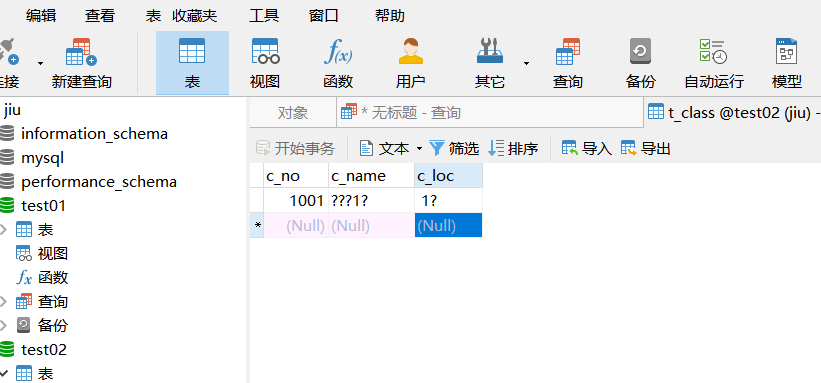Click 开始事务 (Begin Transaction) button

tap(295, 149)
